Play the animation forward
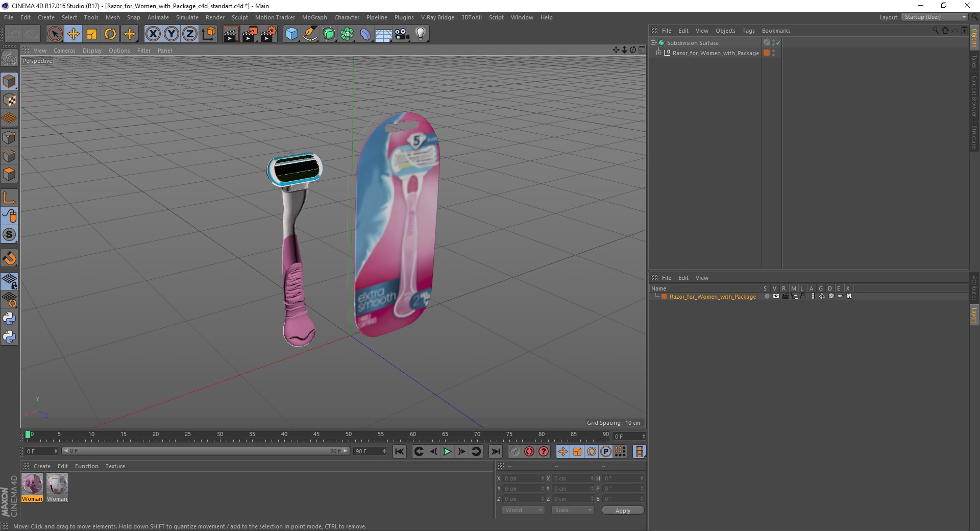980x531 pixels. click(447, 451)
